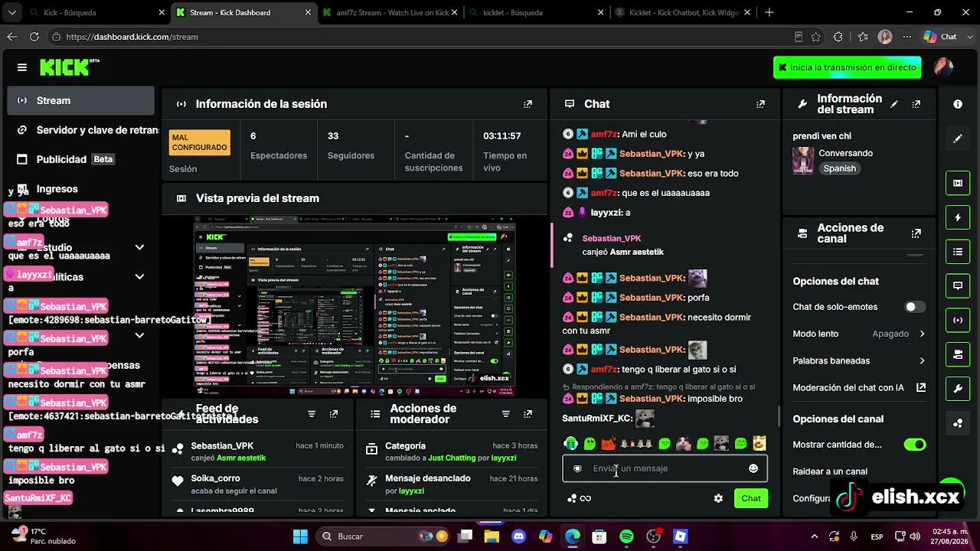Click the info circle icon in the right sidebar

958,104
